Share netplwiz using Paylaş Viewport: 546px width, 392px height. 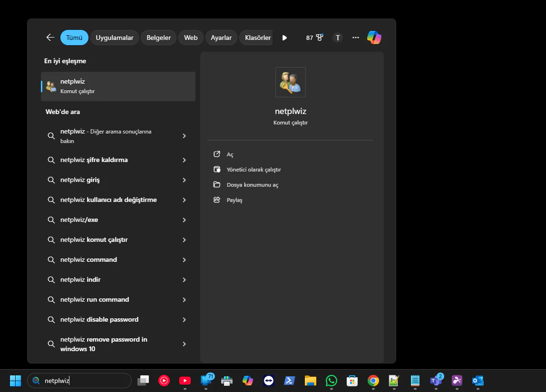click(x=234, y=200)
